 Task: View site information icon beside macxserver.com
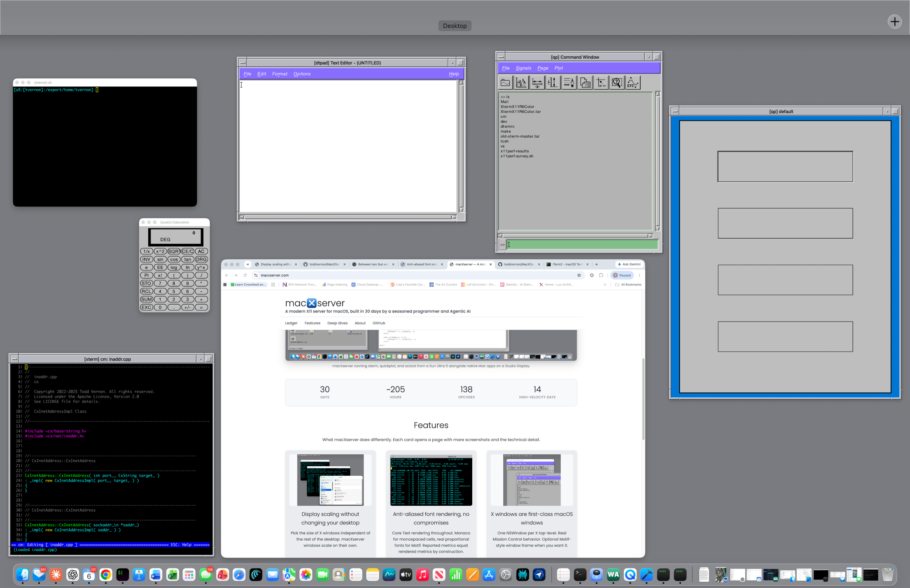(256, 275)
